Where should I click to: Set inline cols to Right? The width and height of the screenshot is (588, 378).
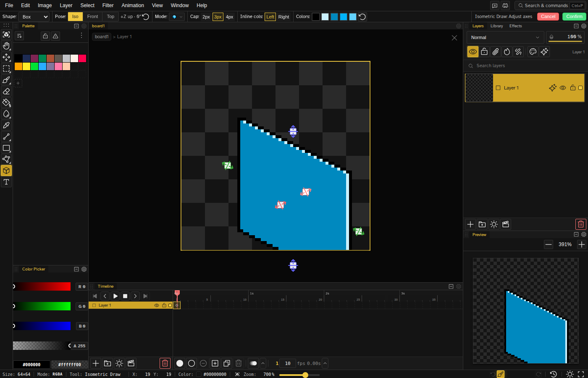284,17
